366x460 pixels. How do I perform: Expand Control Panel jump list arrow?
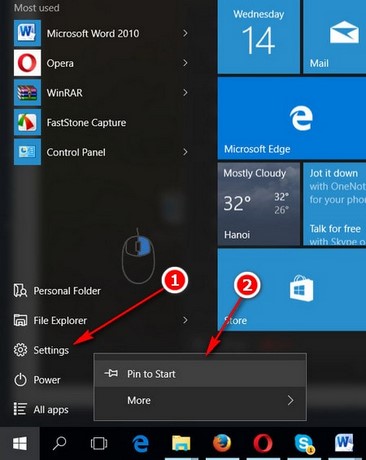pos(185,152)
